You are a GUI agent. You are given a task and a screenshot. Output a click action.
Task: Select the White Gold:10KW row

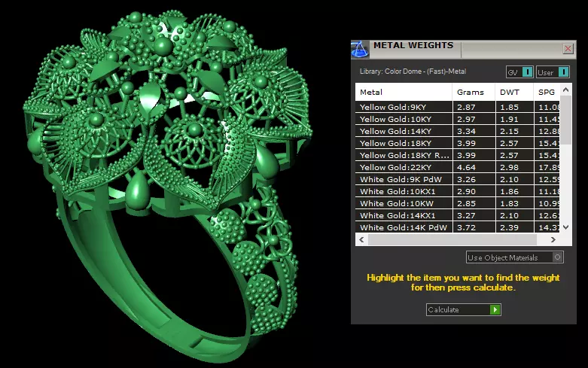point(458,203)
